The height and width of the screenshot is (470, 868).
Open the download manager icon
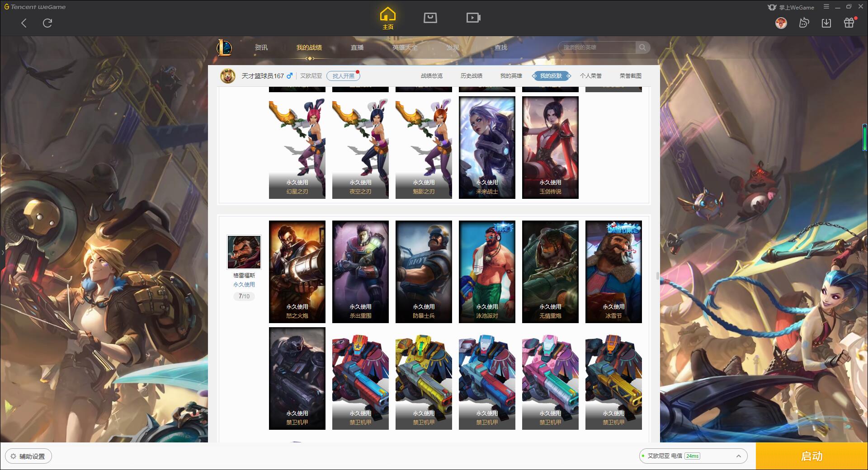click(826, 23)
